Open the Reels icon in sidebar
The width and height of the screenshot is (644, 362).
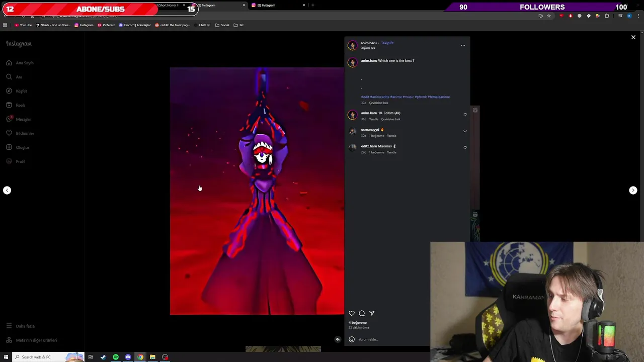pyautogui.click(x=9, y=105)
